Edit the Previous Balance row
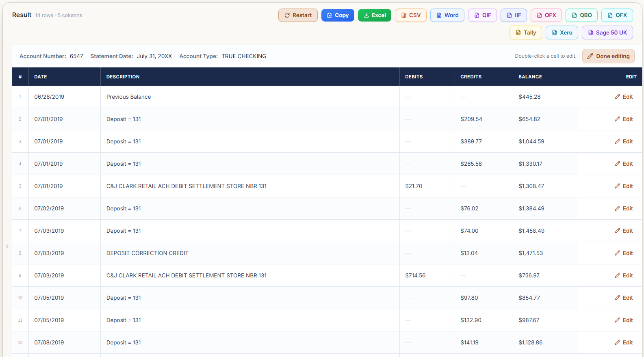This screenshot has height=357, width=644. [624, 97]
